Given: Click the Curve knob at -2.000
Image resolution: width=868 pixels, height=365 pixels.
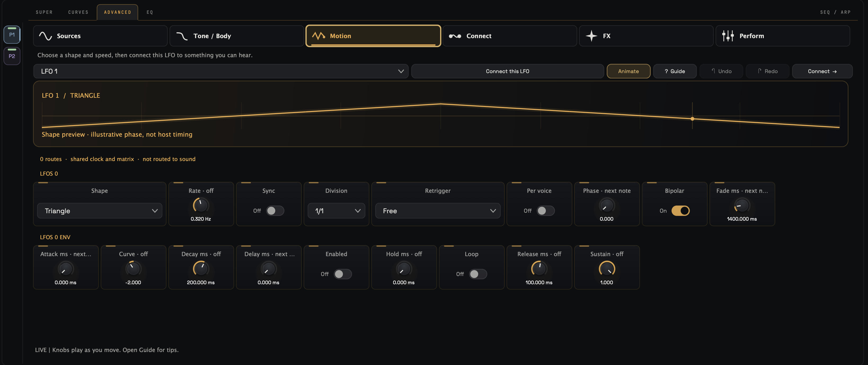Looking at the screenshot, I should pos(134,269).
